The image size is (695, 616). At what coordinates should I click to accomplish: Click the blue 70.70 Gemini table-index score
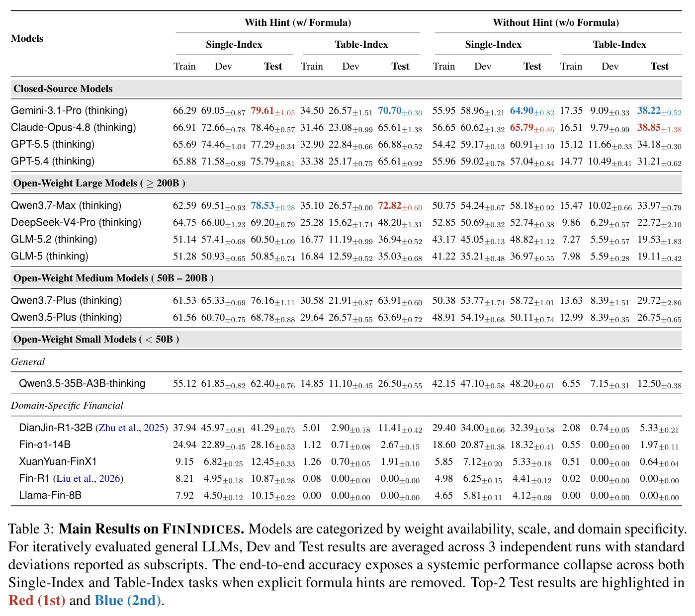400,111
